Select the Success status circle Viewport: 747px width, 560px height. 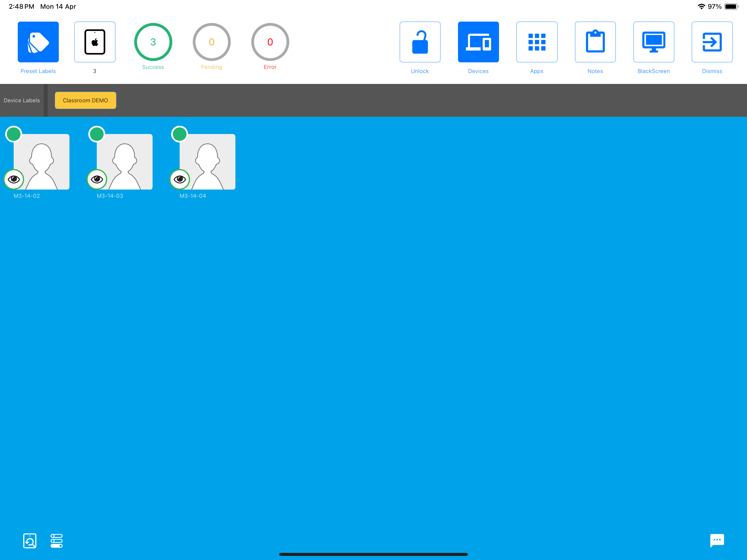(153, 42)
